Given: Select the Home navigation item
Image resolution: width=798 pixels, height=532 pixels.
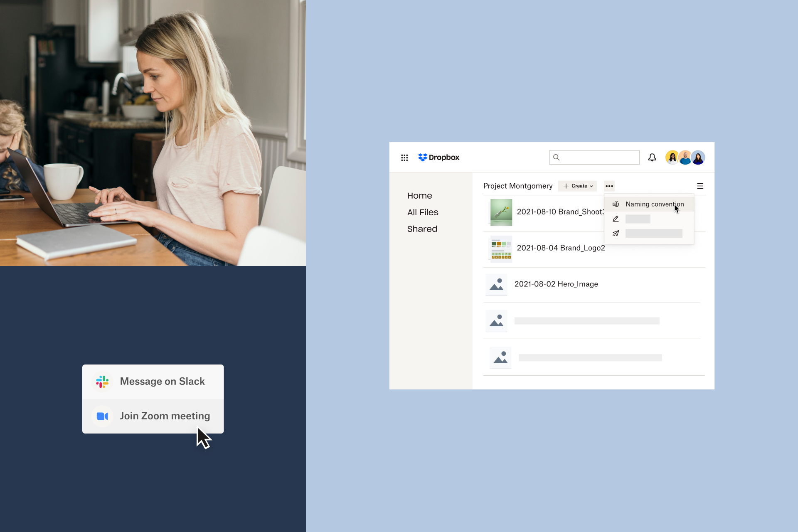Looking at the screenshot, I should (419, 195).
